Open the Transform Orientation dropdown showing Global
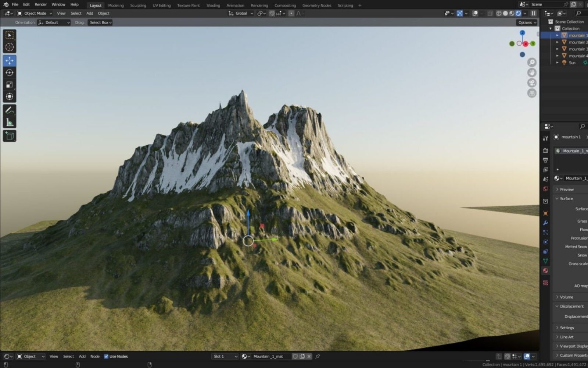The height and width of the screenshot is (368, 588). (240, 13)
